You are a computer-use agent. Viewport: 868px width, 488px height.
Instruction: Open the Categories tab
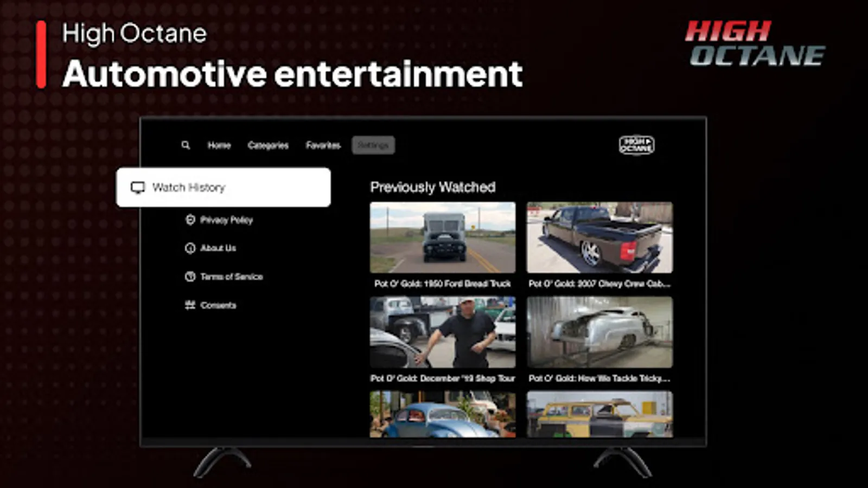coord(268,145)
